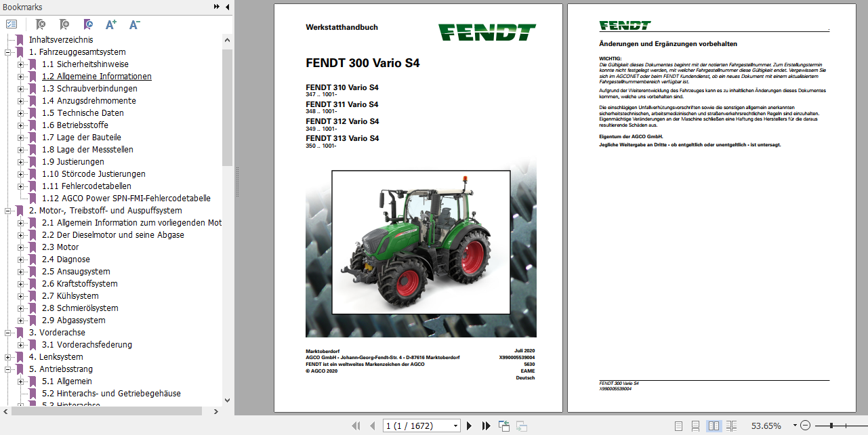Expand the panel options double-arrow
This screenshot has height=435, width=868.
pyautogui.click(x=216, y=7)
